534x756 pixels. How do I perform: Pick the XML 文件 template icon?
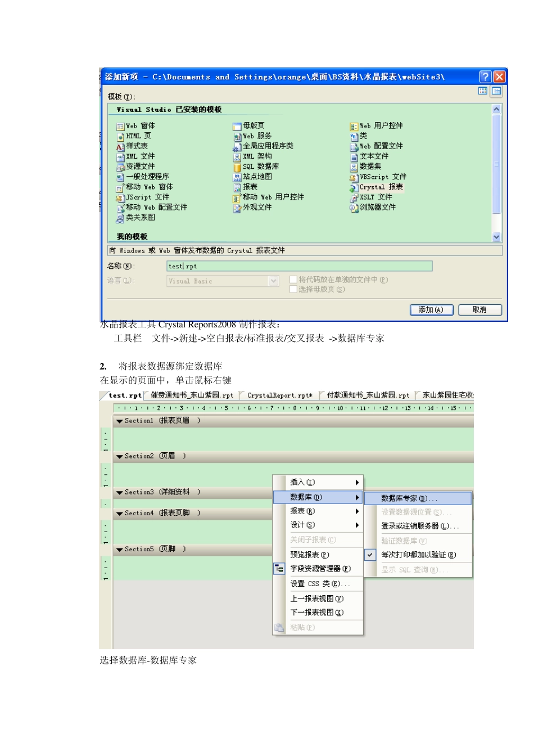(120, 157)
